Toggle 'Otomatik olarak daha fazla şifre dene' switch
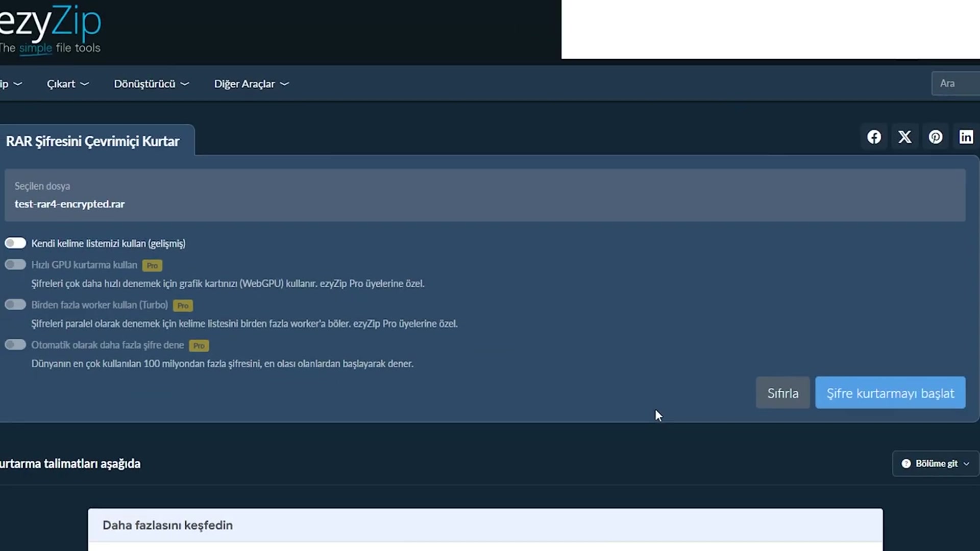 click(x=15, y=345)
